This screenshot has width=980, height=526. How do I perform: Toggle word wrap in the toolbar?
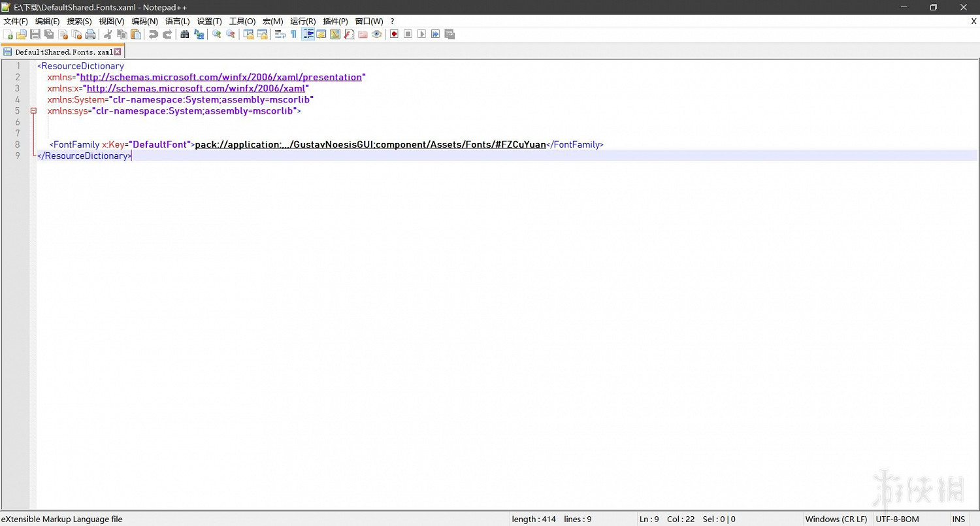(280, 34)
